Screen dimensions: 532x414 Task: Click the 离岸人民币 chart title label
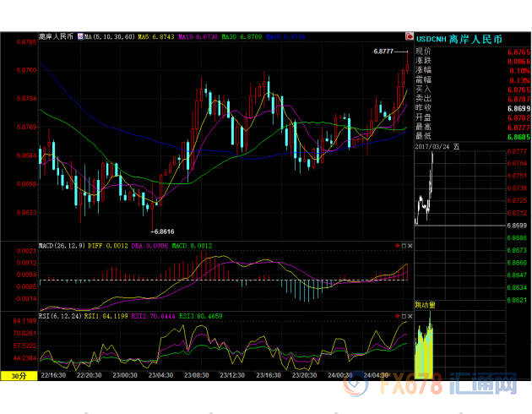click(x=57, y=36)
